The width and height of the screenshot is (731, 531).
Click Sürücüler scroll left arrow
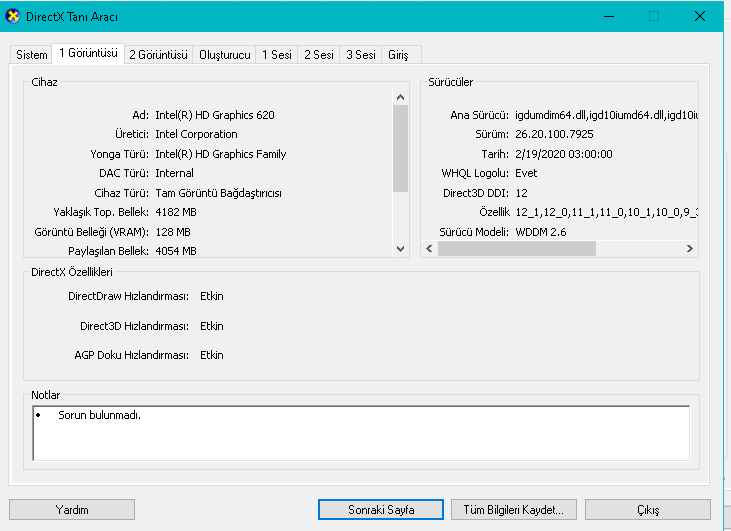pyautogui.click(x=429, y=248)
